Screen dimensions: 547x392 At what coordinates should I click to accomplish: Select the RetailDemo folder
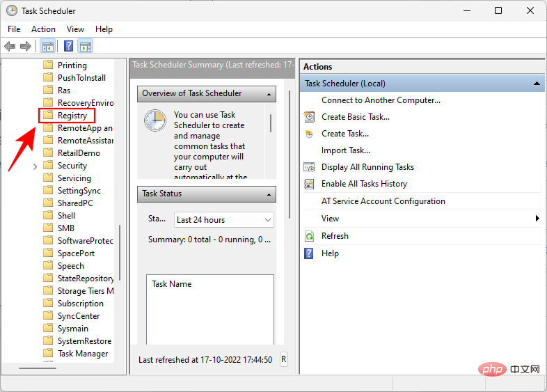(79, 153)
